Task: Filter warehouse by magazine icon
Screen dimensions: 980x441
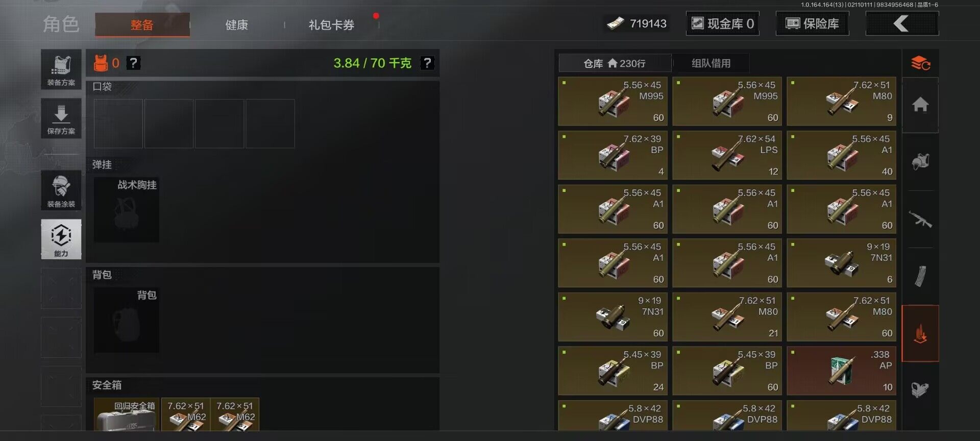Action: [x=920, y=276]
